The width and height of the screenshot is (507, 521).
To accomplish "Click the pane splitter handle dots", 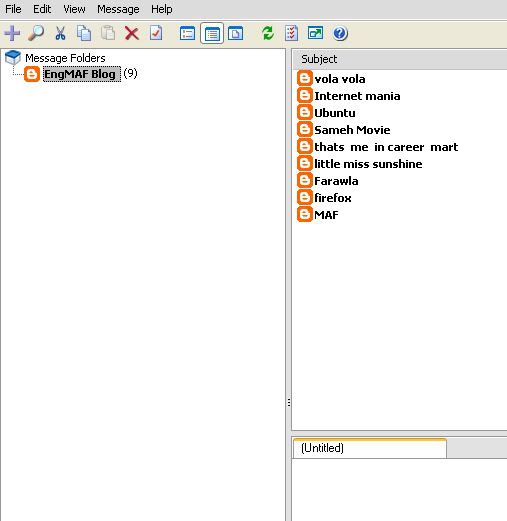I will (x=289, y=403).
